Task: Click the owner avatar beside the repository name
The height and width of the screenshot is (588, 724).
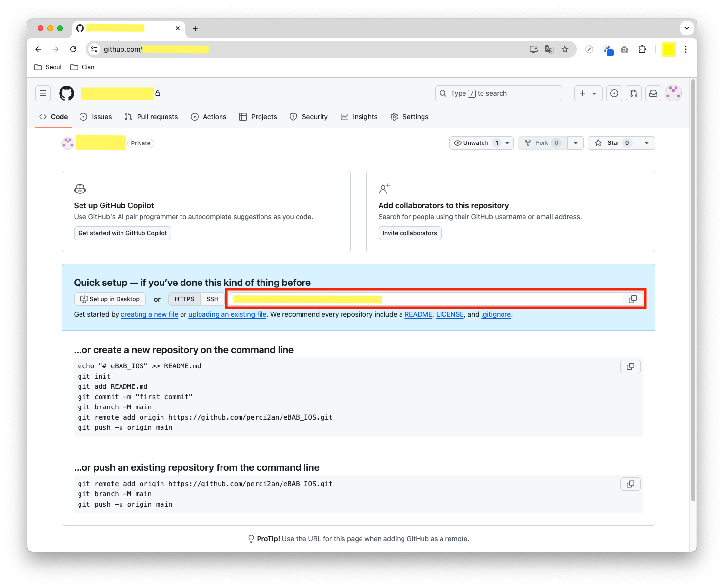Action: coord(68,143)
